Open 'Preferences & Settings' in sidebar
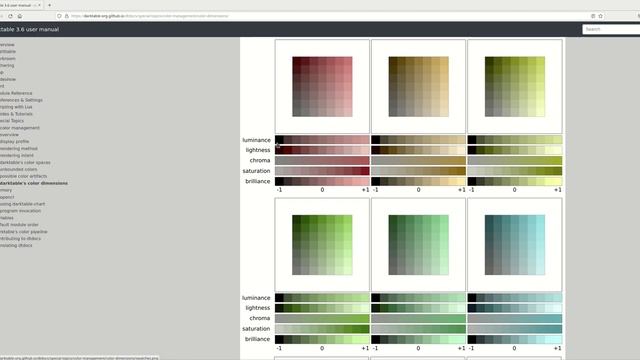The image size is (640, 360). point(21,100)
